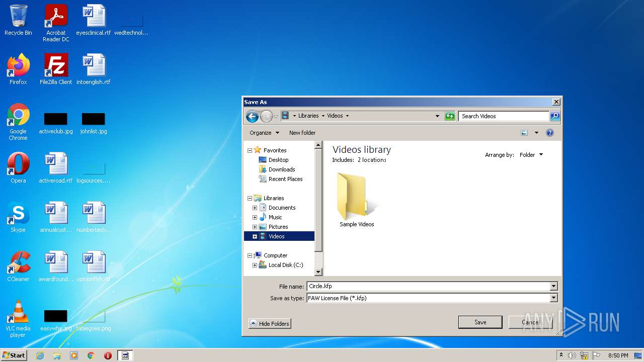Select the easywhy.jpg desktop file

(x=56, y=320)
